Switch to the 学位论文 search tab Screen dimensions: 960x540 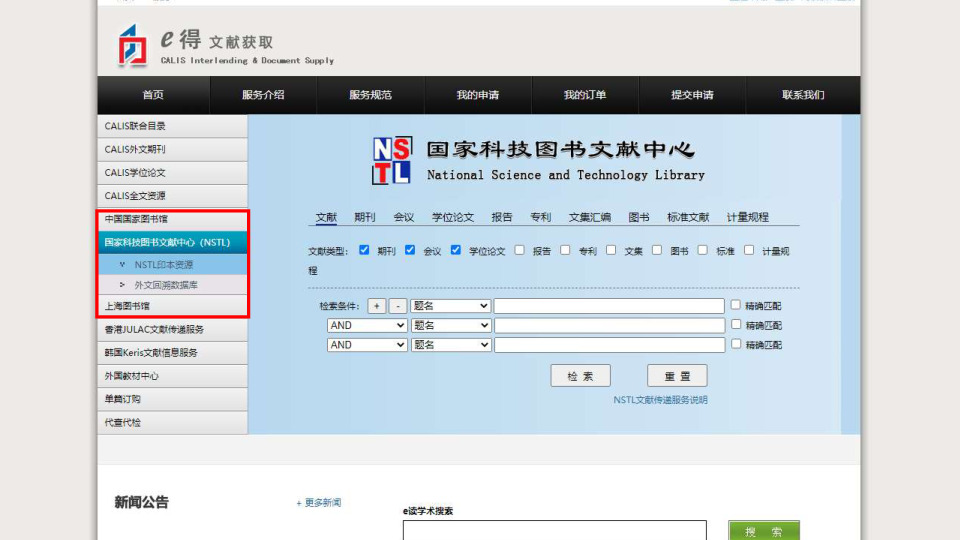tap(453, 217)
